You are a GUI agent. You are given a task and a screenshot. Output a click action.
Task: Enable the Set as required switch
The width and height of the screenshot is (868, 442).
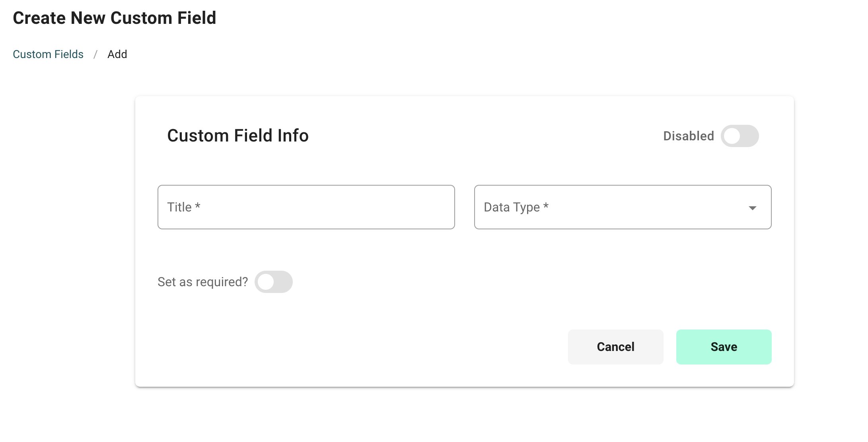pos(273,282)
